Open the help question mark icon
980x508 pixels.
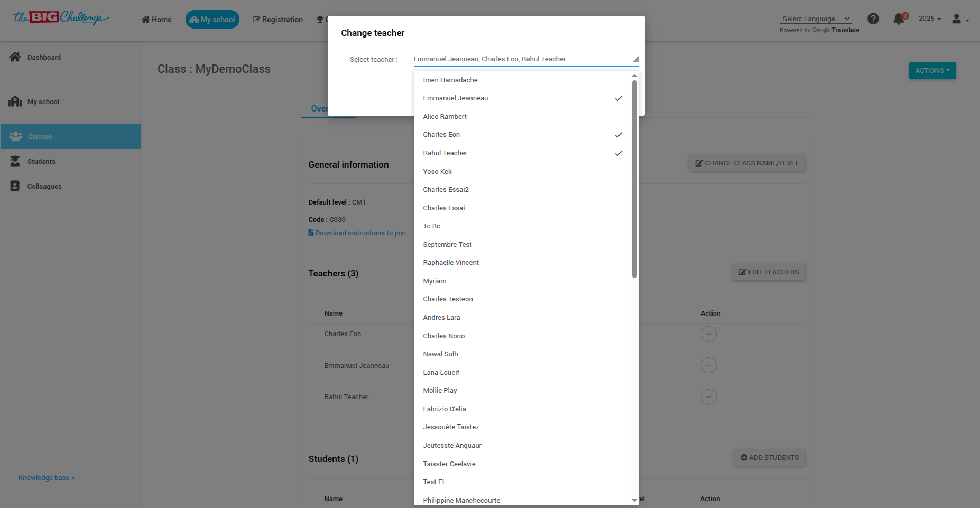pyautogui.click(x=873, y=19)
